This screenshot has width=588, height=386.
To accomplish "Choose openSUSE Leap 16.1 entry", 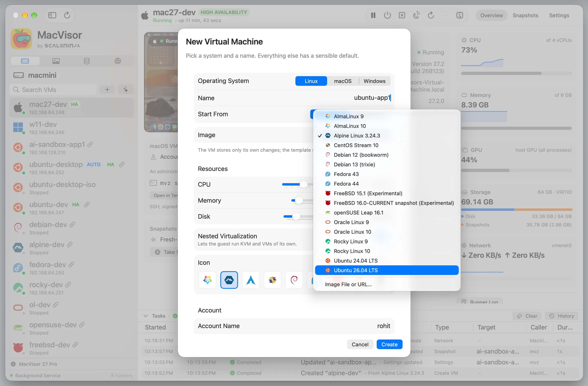I will point(387,212).
